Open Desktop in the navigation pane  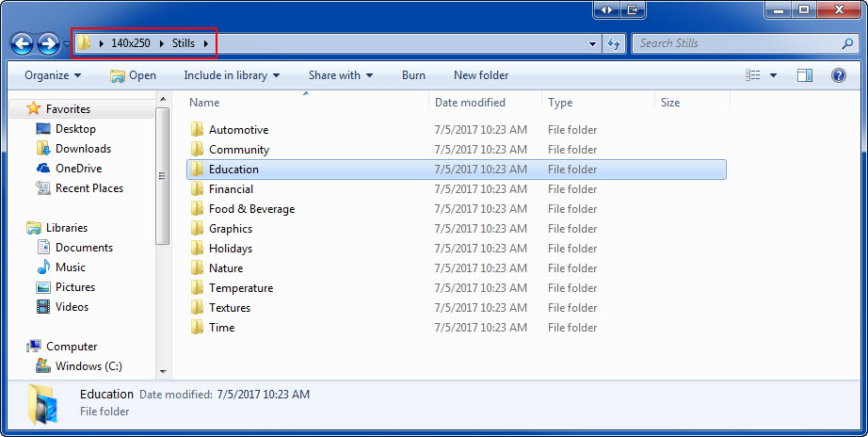coord(75,129)
